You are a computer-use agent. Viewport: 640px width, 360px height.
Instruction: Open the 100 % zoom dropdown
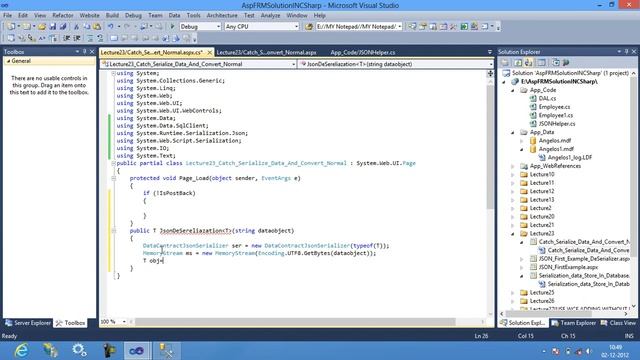[x=124, y=322]
